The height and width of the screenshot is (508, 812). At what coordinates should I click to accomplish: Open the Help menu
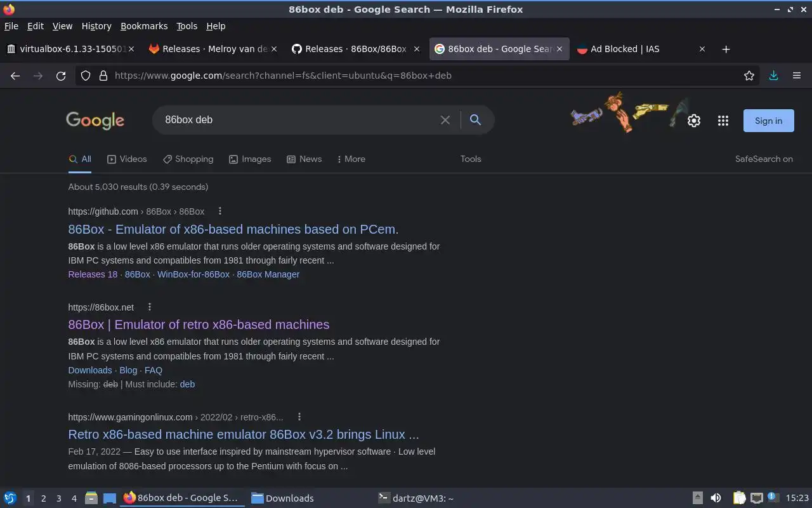216,26
